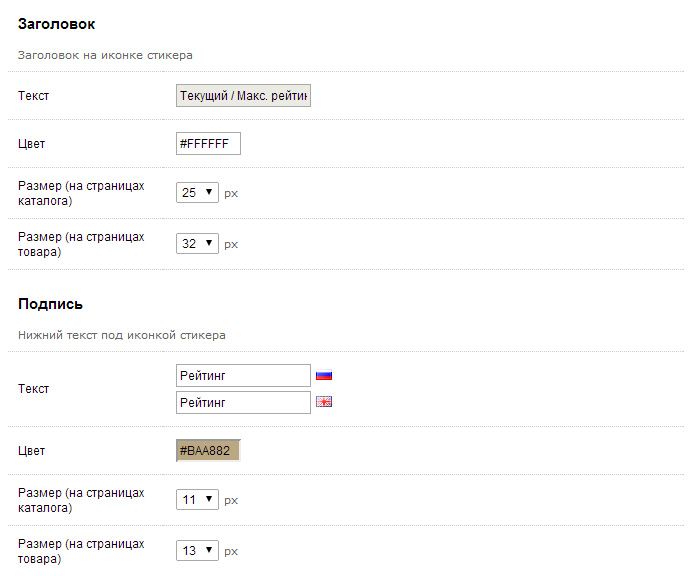The image size is (692, 576).
Task: Click the 'Подпись' section heading
Action: click(x=50, y=303)
